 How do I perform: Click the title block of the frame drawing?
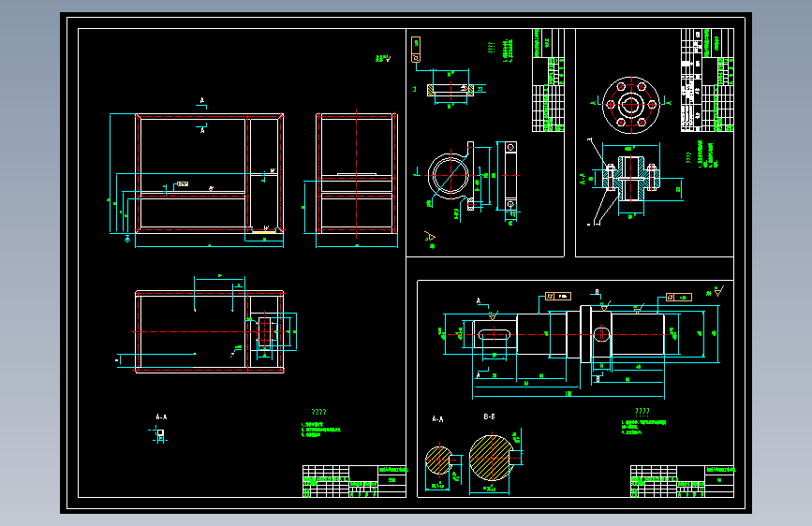pos(354,481)
